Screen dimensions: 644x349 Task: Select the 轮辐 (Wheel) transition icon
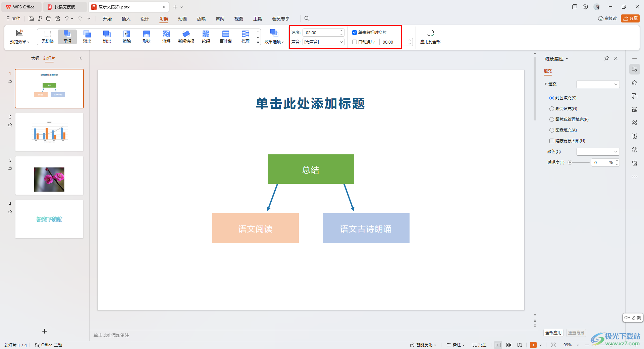click(206, 36)
